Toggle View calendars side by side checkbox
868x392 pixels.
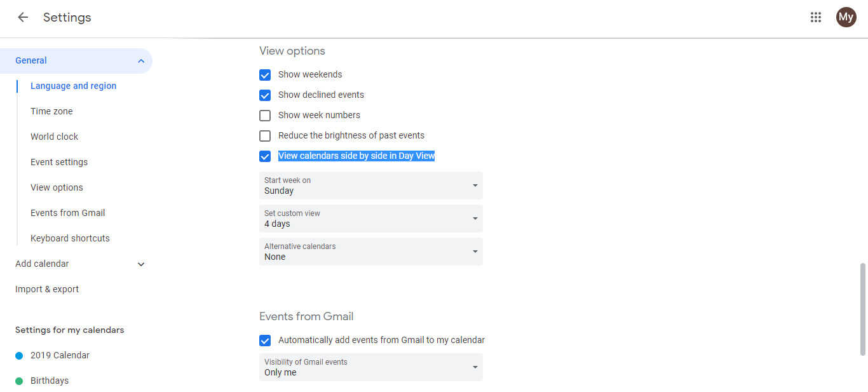click(265, 156)
